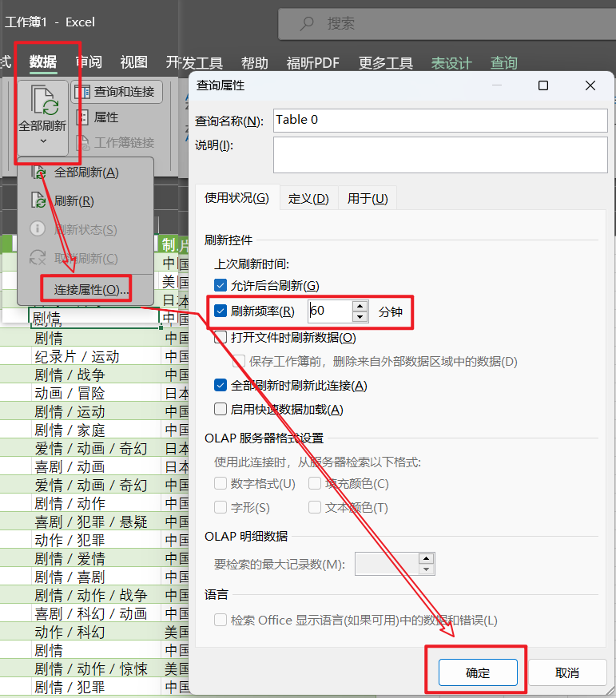Click the Cancel (取消) button
This screenshot has width=616, height=698.
click(x=566, y=673)
